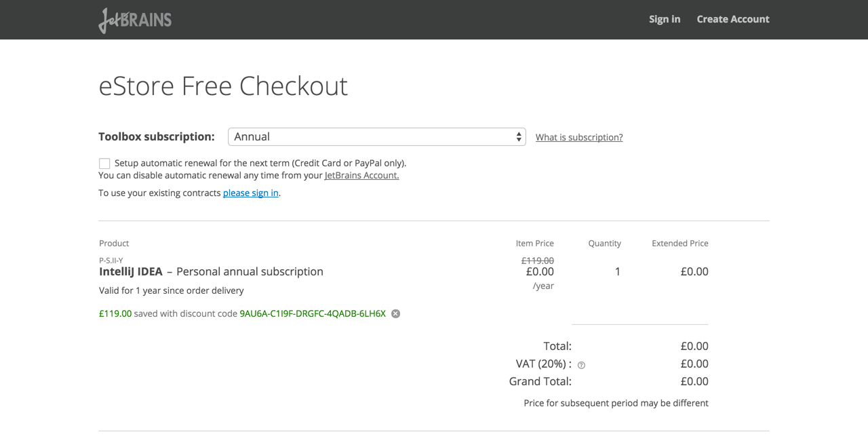Follow the 'What is subscription?' link
This screenshot has width=868, height=443.
click(x=578, y=137)
